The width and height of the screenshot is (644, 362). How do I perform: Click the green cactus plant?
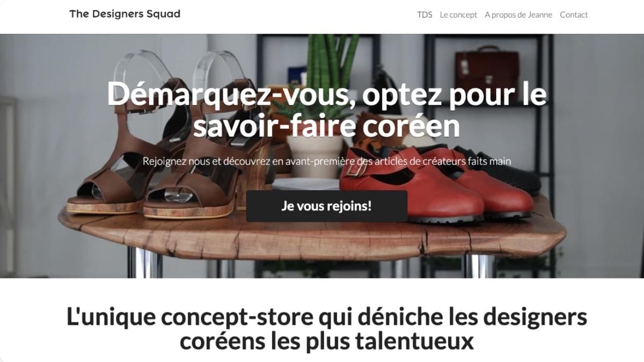[332, 59]
